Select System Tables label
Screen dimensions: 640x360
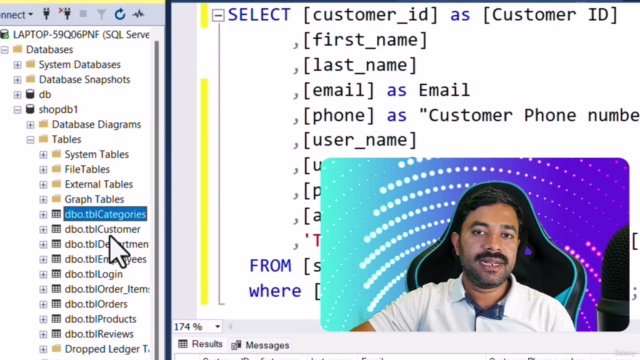[x=97, y=154]
